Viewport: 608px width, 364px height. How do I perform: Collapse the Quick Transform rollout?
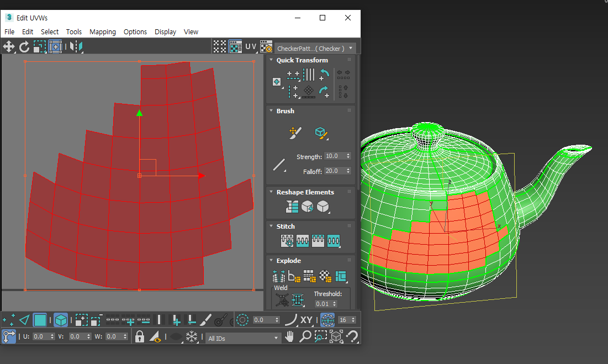click(271, 60)
